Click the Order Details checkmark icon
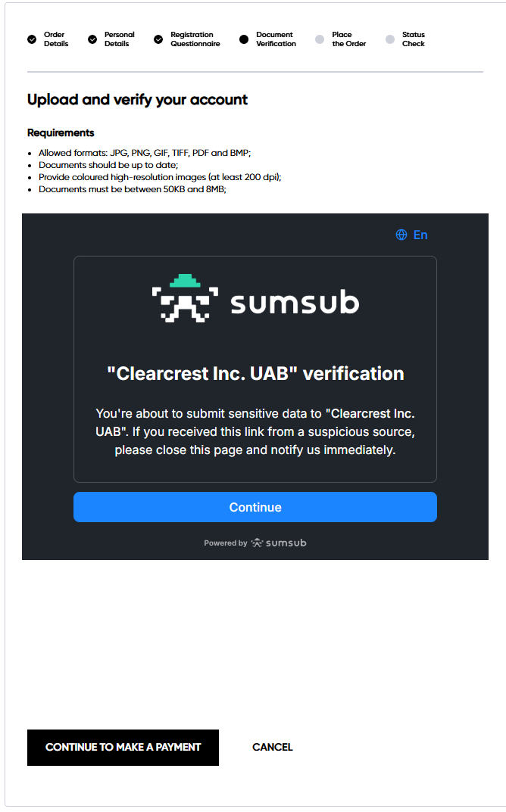The height and width of the screenshot is (812, 506). (32, 39)
